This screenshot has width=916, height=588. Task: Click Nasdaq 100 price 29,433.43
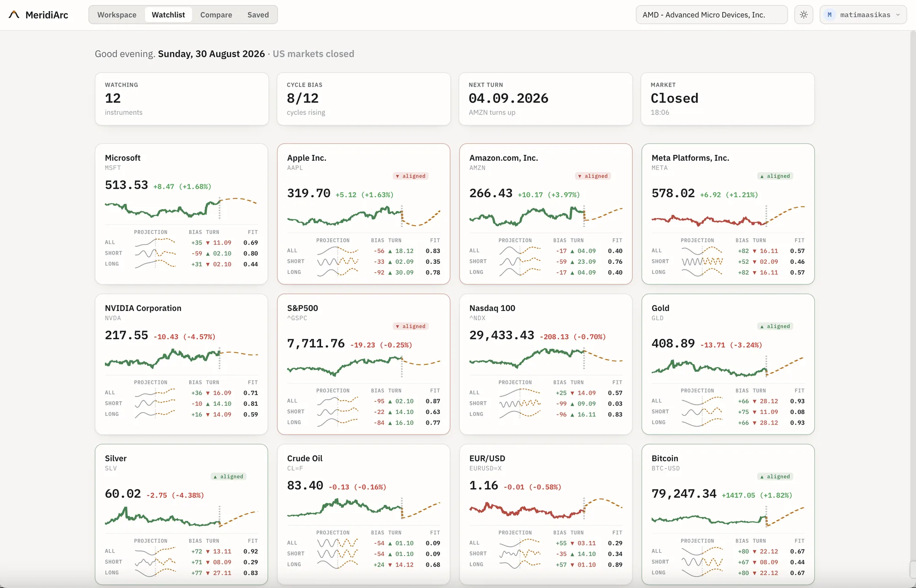pos(502,335)
